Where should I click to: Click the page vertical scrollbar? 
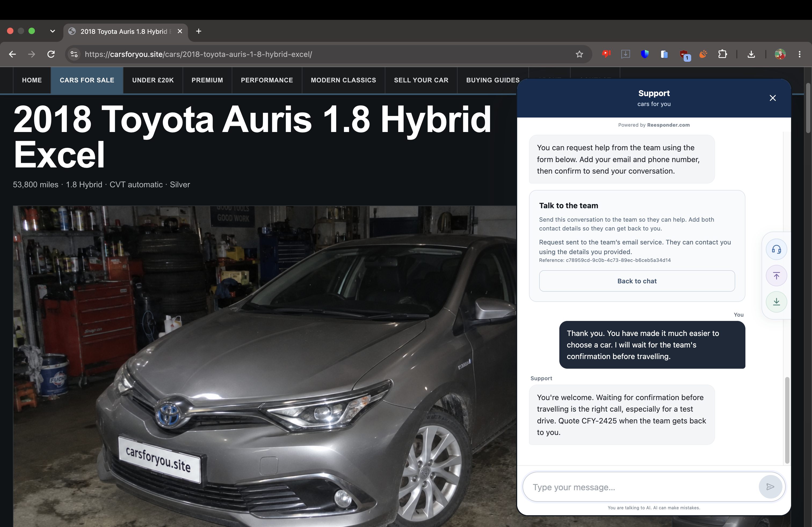point(808,108)
